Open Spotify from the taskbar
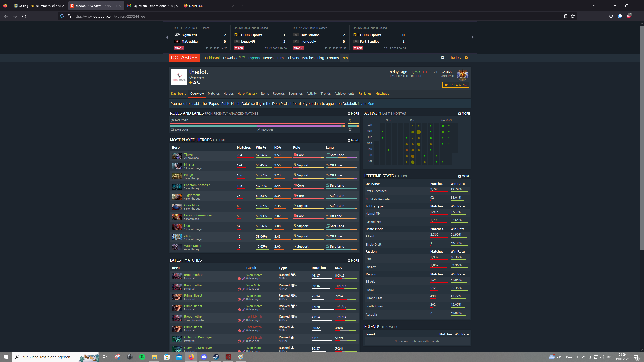The width and height of the screenshot is (644, 362). point(142,357)
